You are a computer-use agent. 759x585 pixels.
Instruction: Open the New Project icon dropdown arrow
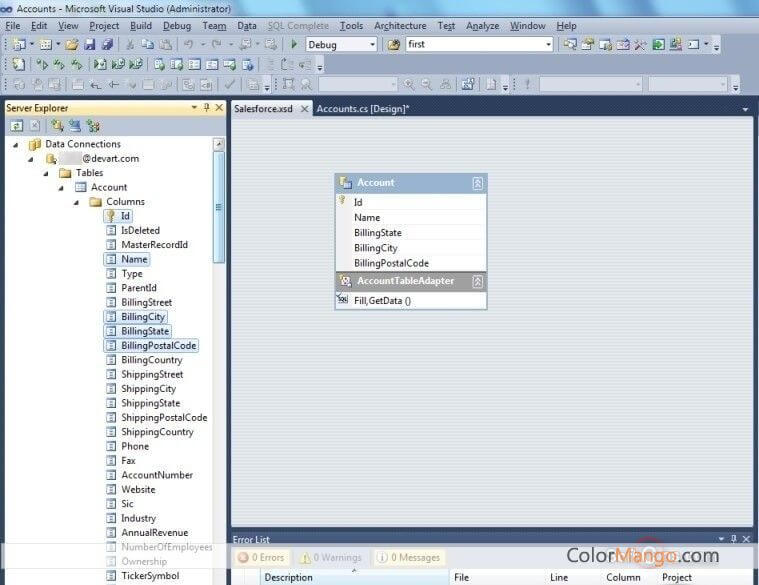coord(31,45)
